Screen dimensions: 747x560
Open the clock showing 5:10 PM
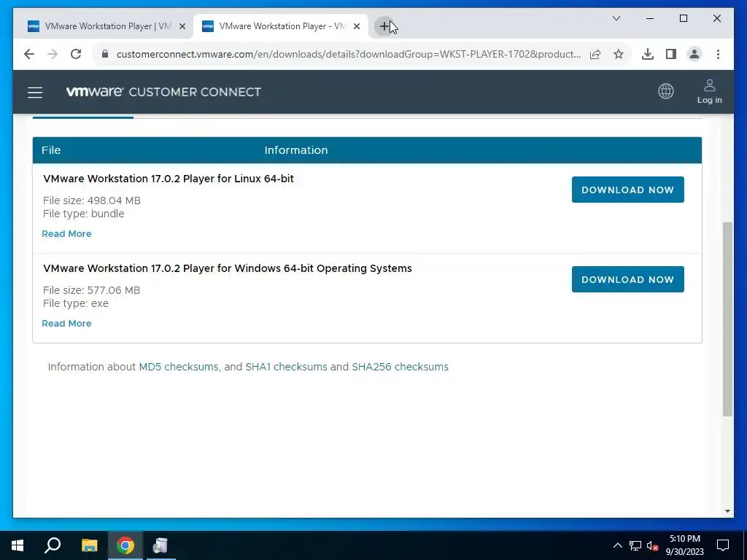click(x=684, y=545)
